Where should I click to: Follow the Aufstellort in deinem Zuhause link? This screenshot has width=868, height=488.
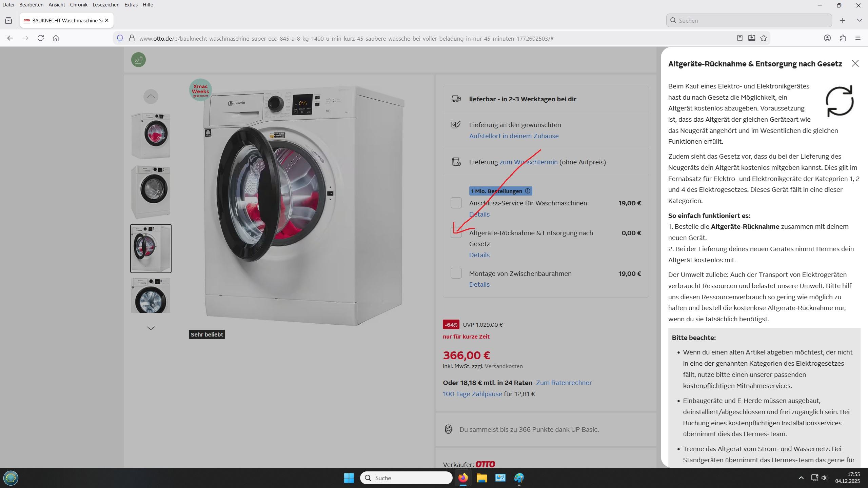[514, 136]
